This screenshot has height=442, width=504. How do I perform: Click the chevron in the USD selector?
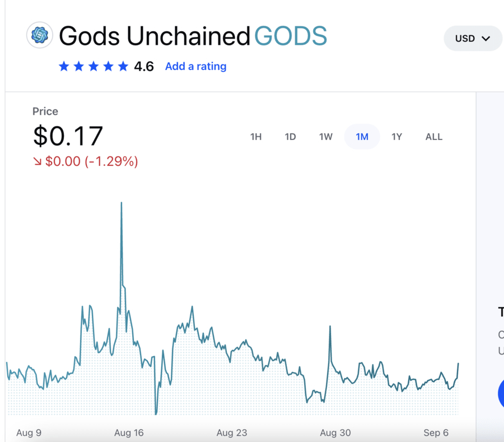point(486,39)
